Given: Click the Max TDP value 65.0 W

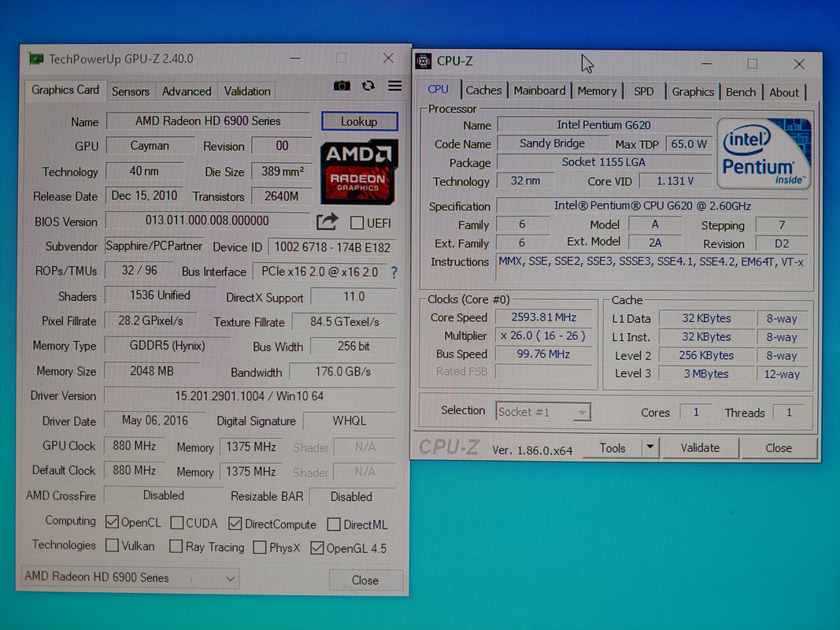Looking at the screenshot, I should coord(688,144).
